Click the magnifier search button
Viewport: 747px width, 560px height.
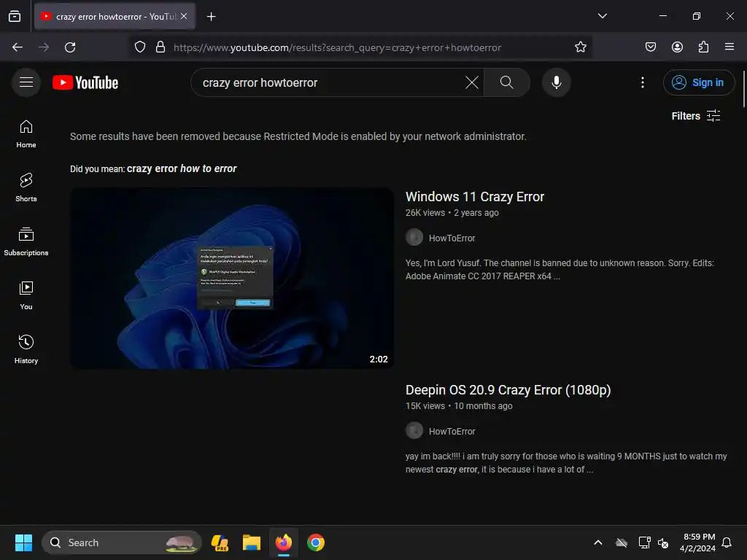click(x=506, y=82)
